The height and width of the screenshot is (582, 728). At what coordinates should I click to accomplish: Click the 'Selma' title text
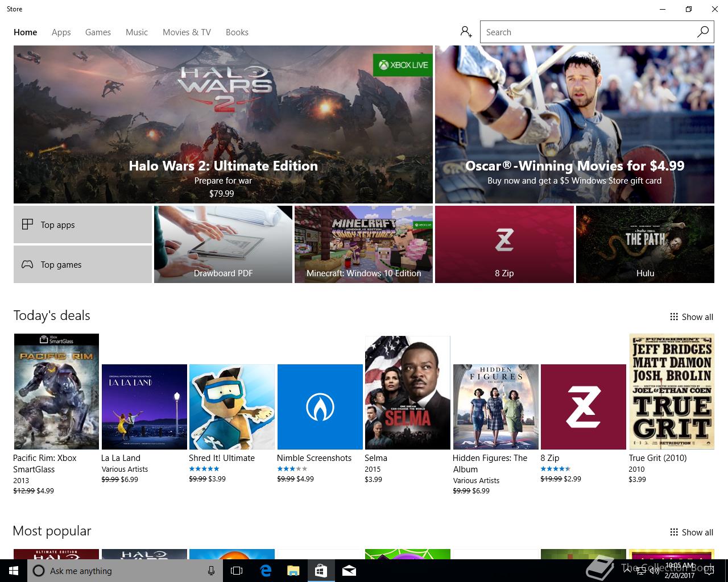(x=376, y=458)
